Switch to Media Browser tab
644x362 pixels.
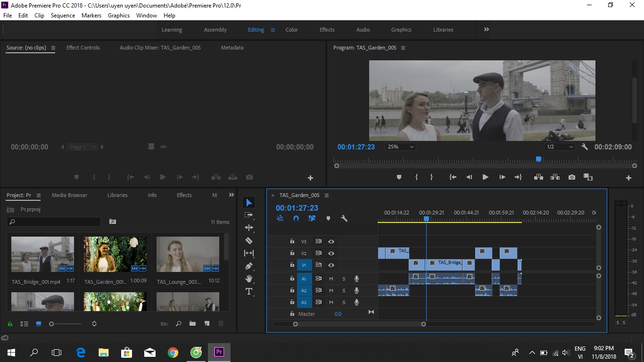coord(69,195)
